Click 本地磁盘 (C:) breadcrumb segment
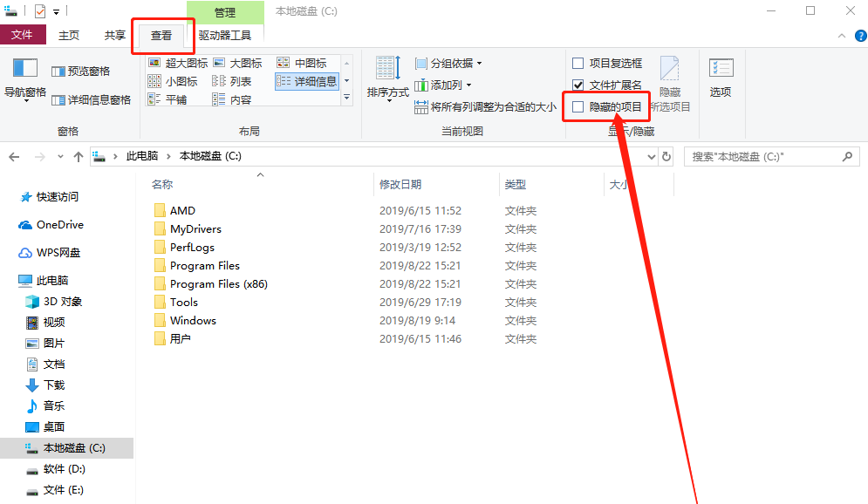 coord(210,156)
